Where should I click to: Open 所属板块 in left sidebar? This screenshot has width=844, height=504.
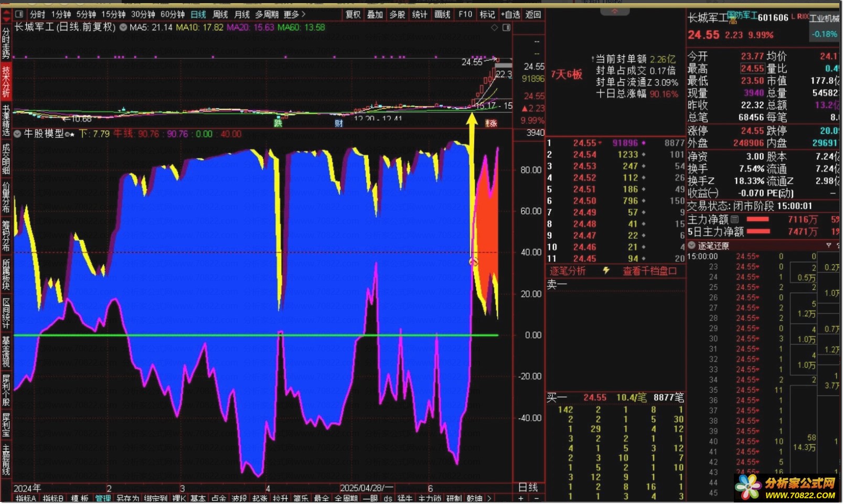click(6, 274)
